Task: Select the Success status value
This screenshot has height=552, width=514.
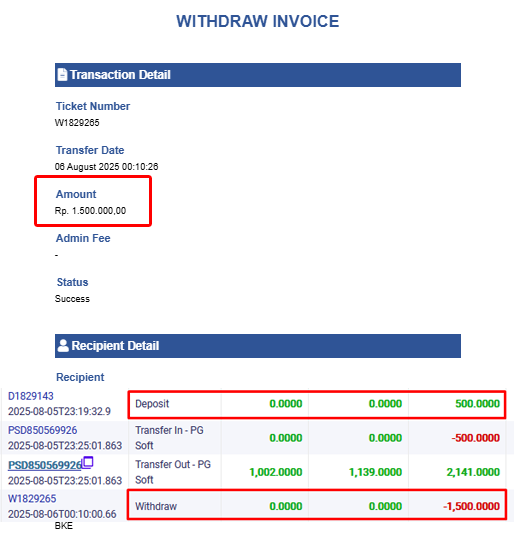Action: (x=72, y=299)
